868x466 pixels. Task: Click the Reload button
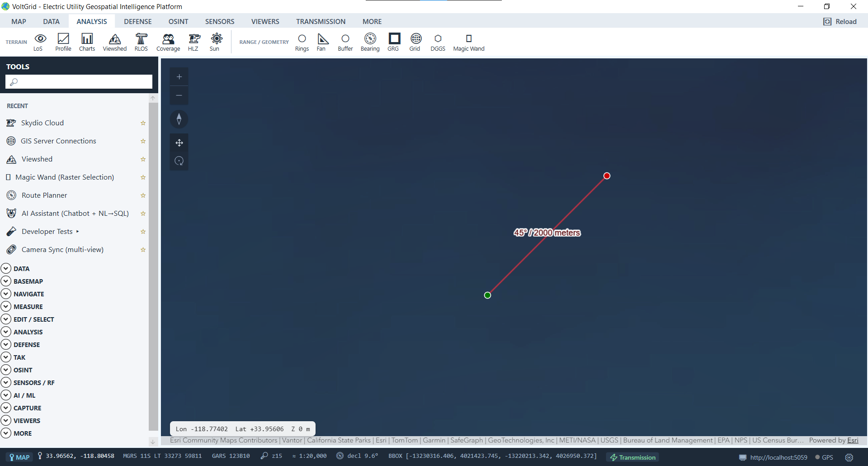tap(840, 21)
